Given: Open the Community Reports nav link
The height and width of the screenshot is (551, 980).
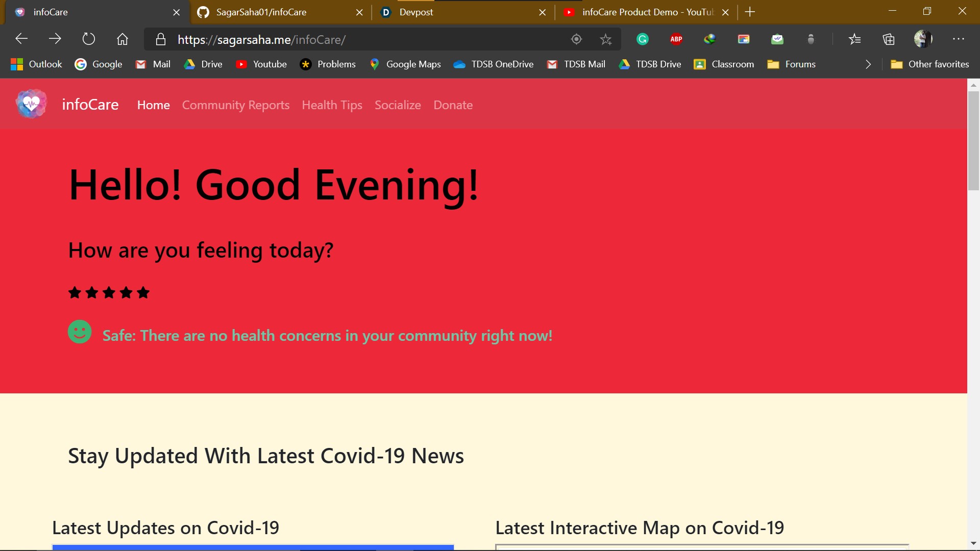Looking at the screenshot, I should tap(235, 105).
